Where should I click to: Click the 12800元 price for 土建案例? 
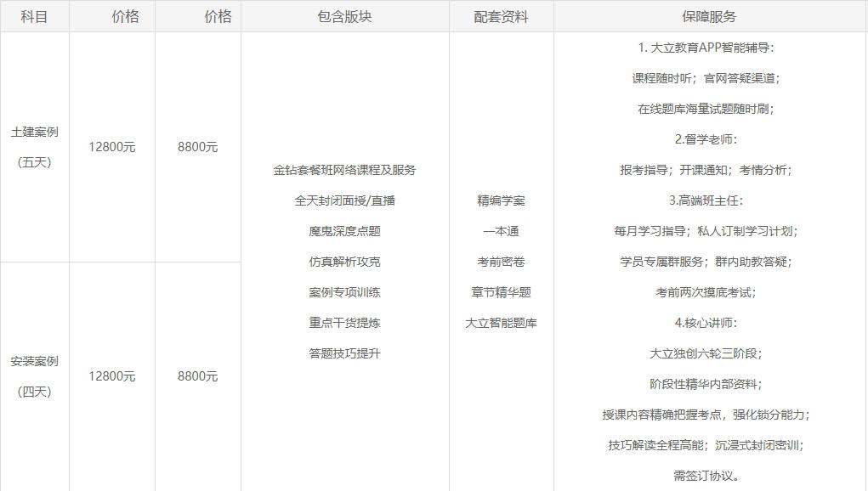(x=111, y=147)
